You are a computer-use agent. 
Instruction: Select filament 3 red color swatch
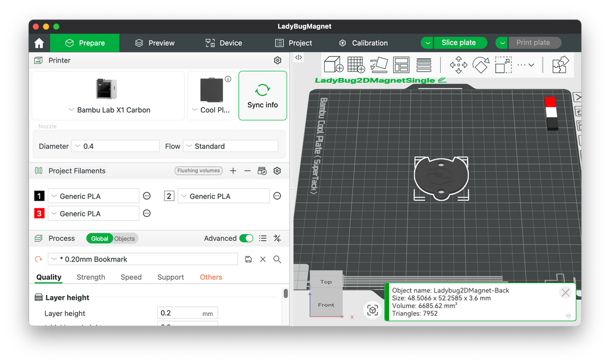(39, 213)
